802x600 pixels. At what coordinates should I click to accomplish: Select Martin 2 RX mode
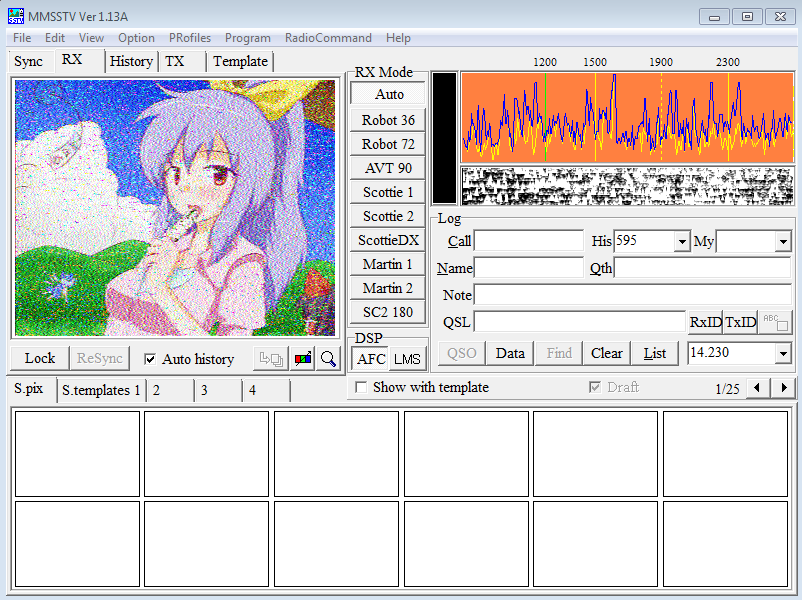pyautogui.click(x=388, y=288)
